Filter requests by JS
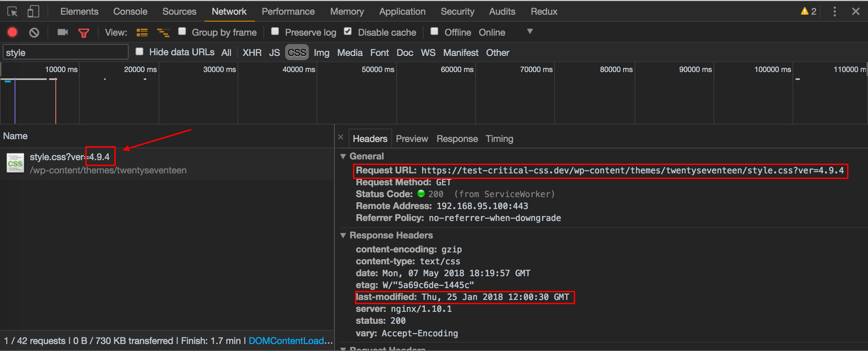868x351 pixels. (x=274, y=53)
